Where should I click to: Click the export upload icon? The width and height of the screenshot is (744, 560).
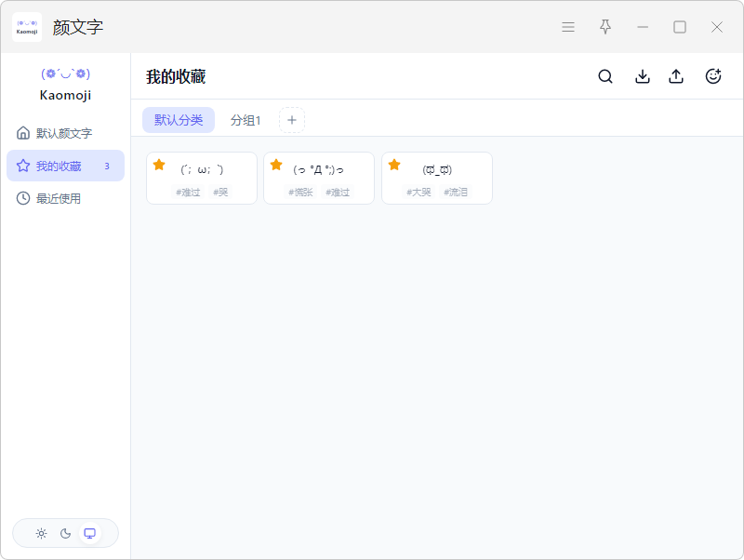tap(676, 76)
